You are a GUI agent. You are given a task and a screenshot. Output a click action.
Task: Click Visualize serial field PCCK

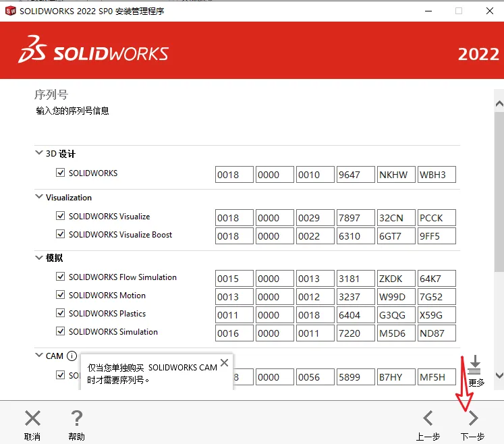[x=437, y=218]
